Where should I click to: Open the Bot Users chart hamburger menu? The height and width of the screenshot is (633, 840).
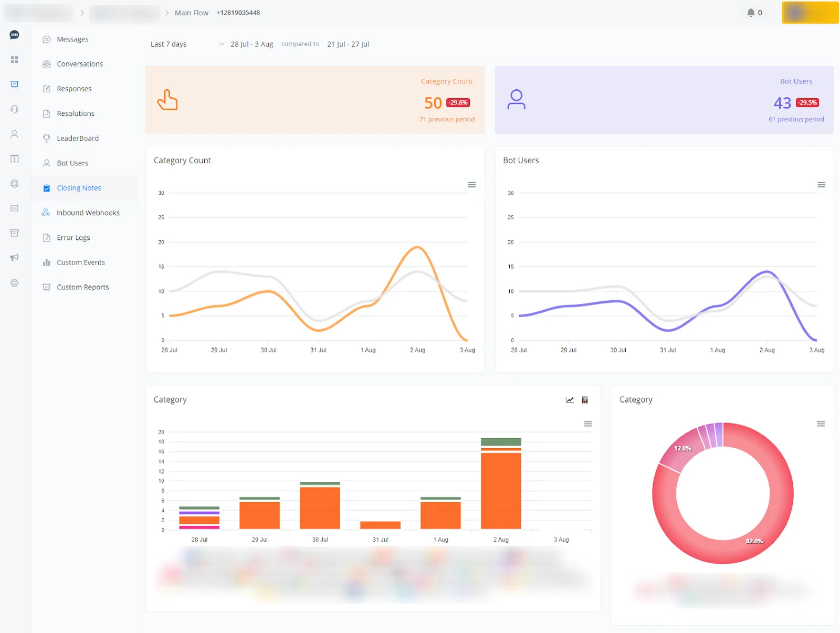click(822, 185)
